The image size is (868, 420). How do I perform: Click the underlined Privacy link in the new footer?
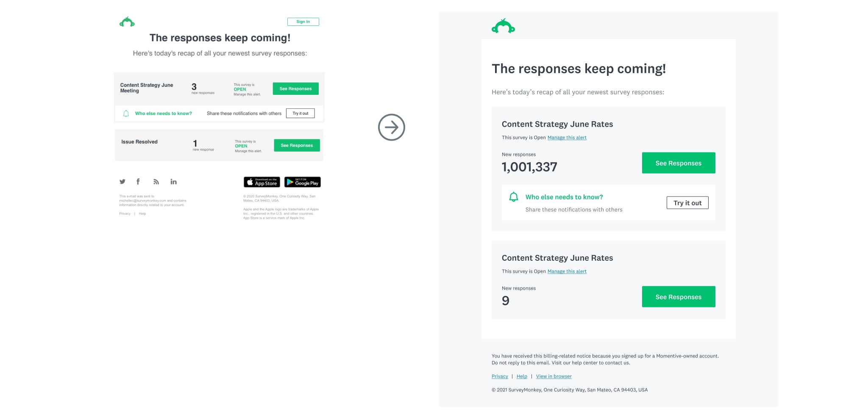click(500, 376)
